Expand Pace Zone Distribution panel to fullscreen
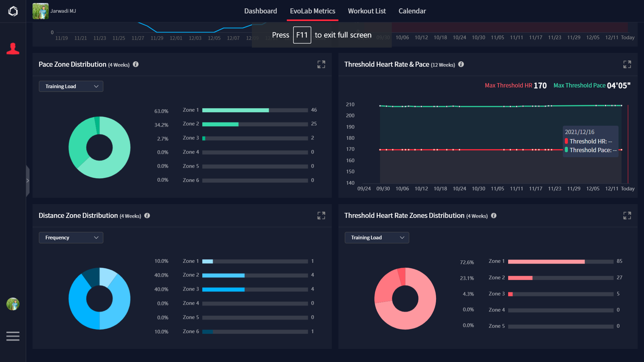This screenshot has width=644, height=362. pos(321,64)
